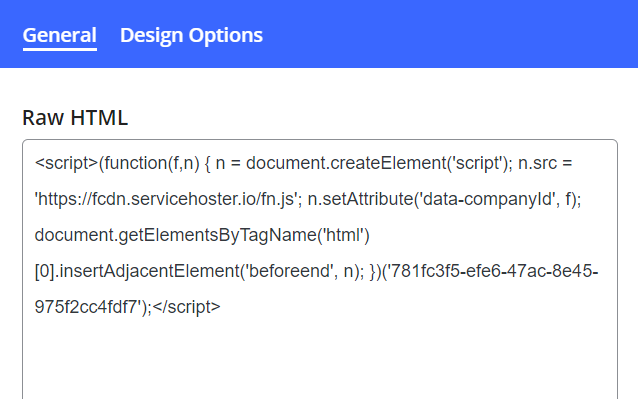Open the Design Options tab
638x399 pixels.
(x=191, y=35)
